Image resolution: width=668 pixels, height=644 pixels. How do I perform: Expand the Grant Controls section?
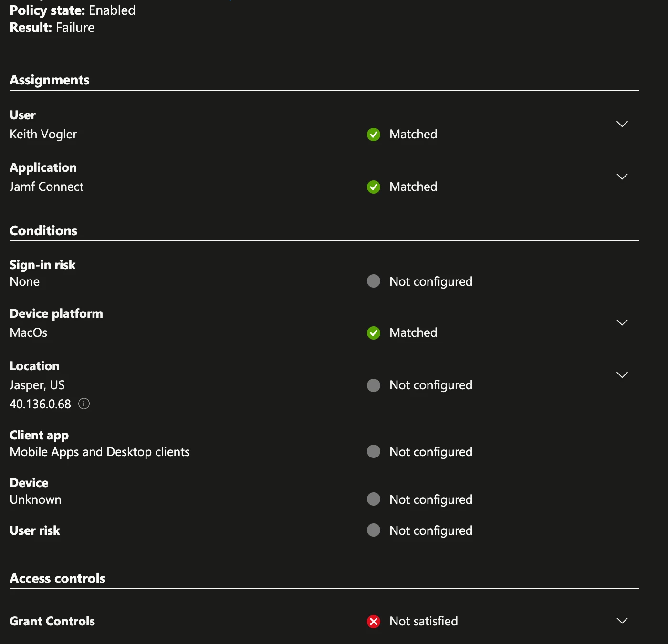click(622, 621)
